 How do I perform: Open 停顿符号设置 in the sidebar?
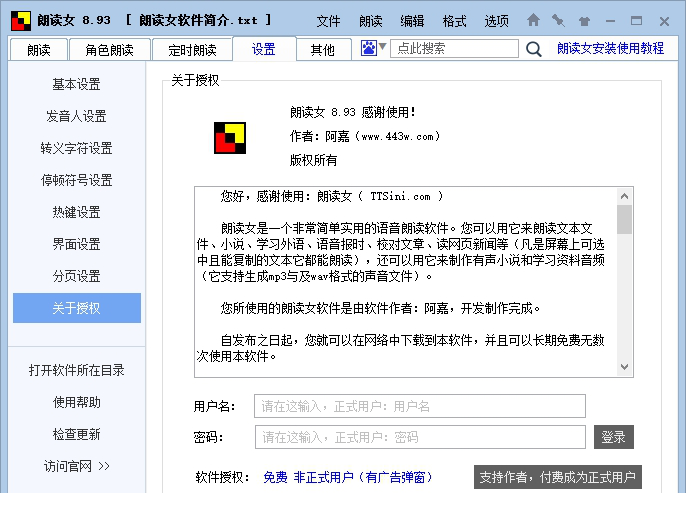click(77, 180)
